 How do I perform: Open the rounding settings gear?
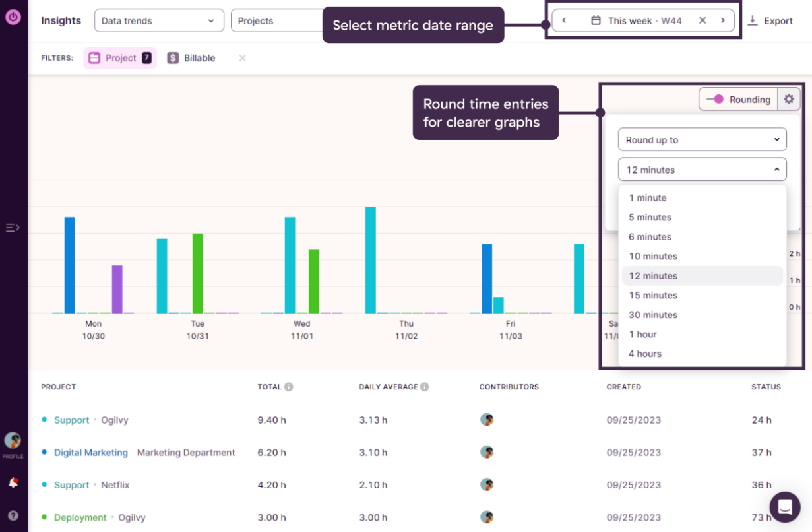pyautogui.click(x=788, y=99)
